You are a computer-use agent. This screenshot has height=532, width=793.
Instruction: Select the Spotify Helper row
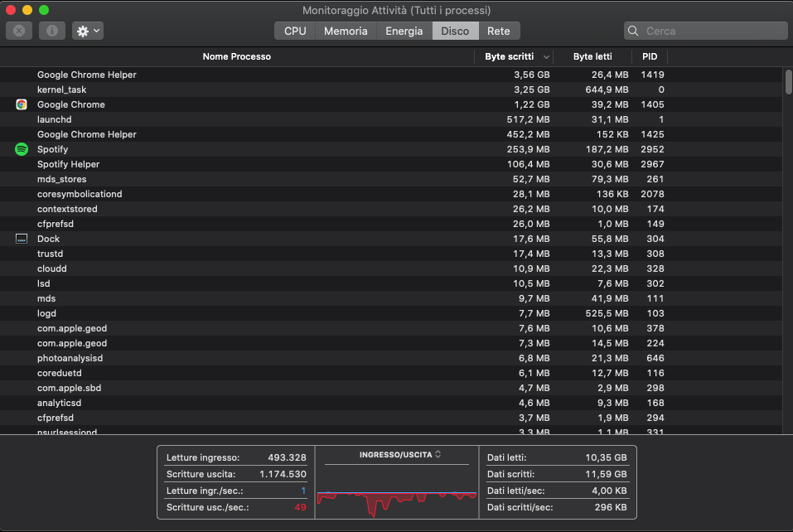click(x=391, y=164)
